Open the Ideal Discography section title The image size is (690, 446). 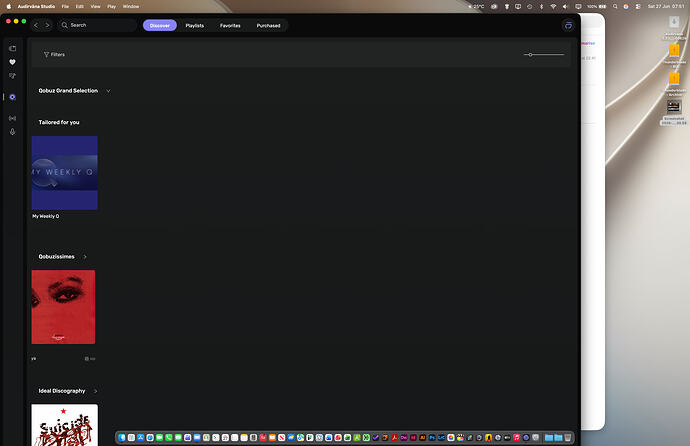pyautogui.click(x=62, y=391)
